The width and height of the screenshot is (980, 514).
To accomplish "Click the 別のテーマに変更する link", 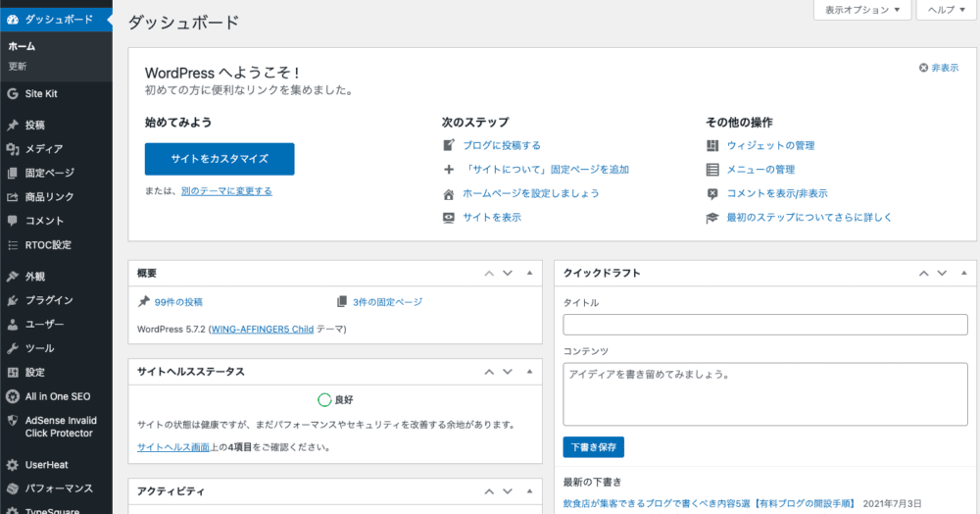I will 227,191.
